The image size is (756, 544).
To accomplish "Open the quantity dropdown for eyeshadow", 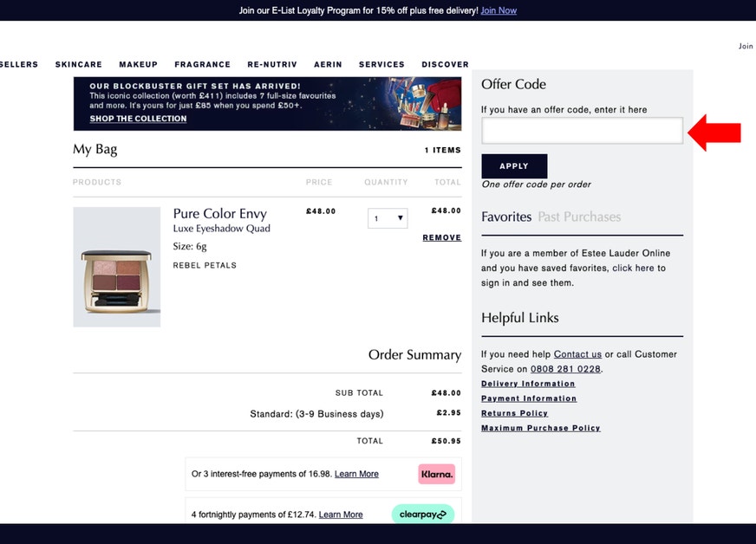I will (x=388, y=218).
